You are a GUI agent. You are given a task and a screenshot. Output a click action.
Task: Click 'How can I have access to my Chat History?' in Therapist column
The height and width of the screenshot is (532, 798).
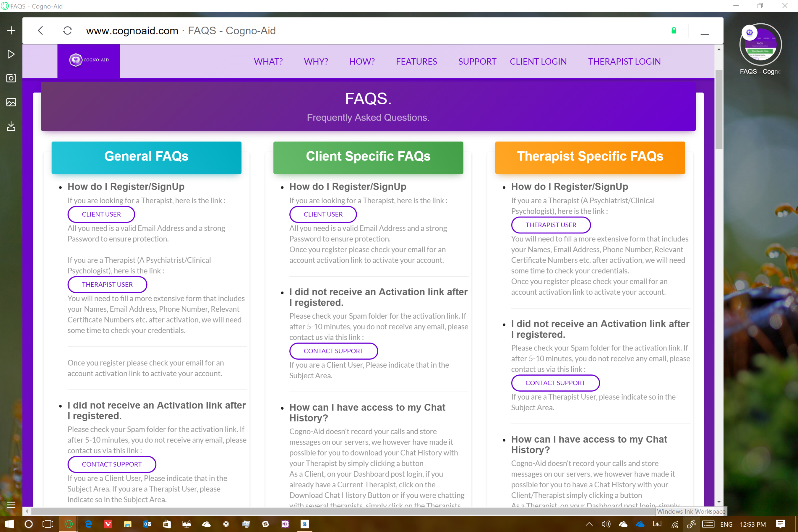coord(589,444)
